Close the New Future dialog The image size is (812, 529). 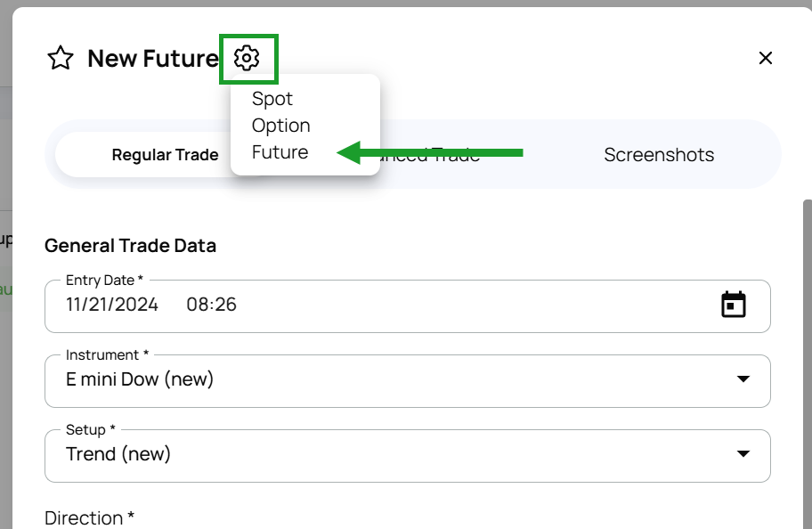tap(765, 58)
